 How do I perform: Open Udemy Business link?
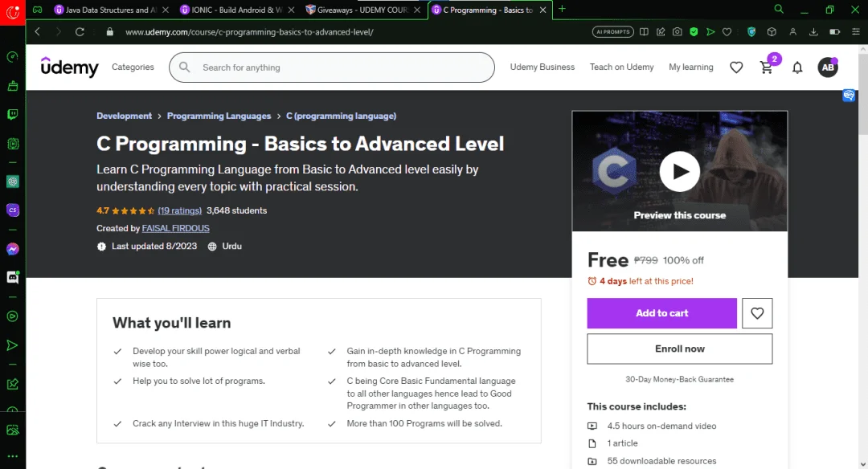coord(542,67)
